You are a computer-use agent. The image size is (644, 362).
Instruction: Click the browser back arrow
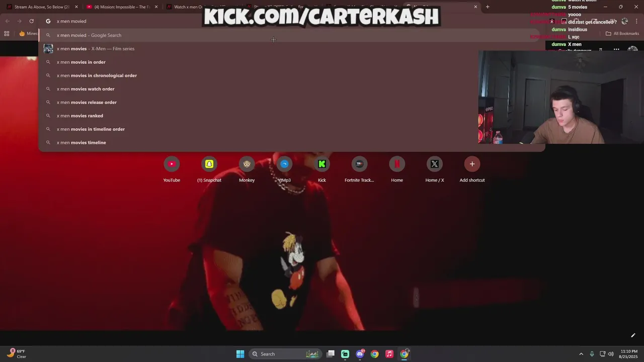[x=7, y=21]
